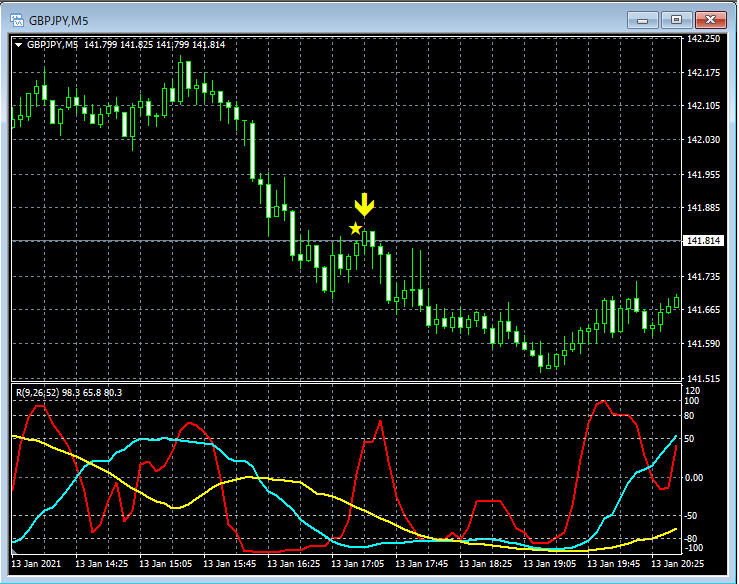This screenshot has height=584, width=739.
Task: Maximize the GBPJPY,M5 chart window
Action: pos(677,18)
